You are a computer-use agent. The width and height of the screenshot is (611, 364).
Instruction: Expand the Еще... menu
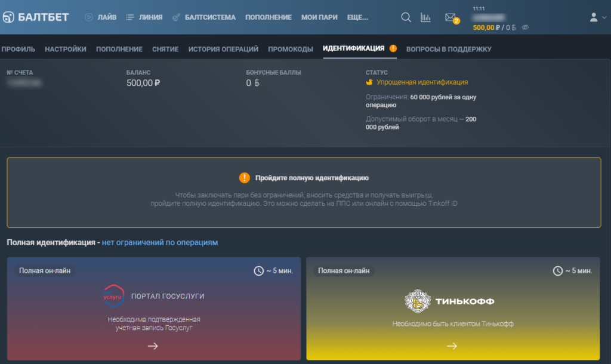coord(357,17)
